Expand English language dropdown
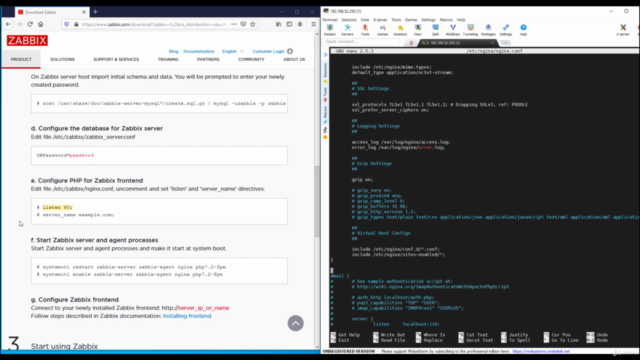640x360 pixels. 233,51
